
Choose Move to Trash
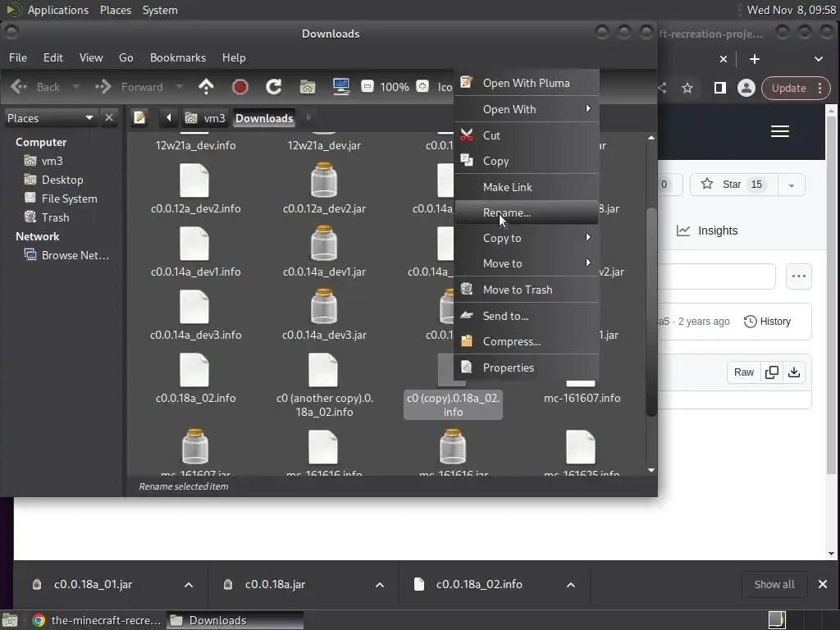pyautogui.click(x=526, y=290)
